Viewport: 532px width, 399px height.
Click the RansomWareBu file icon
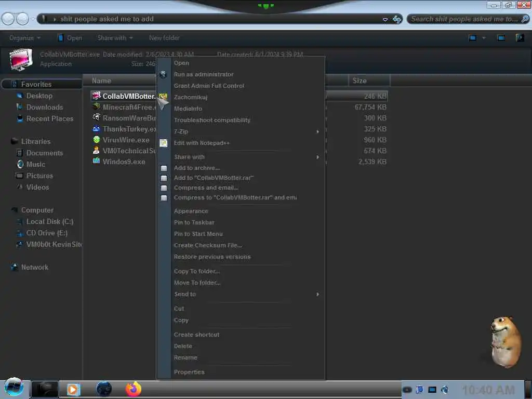click(x=96, y=118)
